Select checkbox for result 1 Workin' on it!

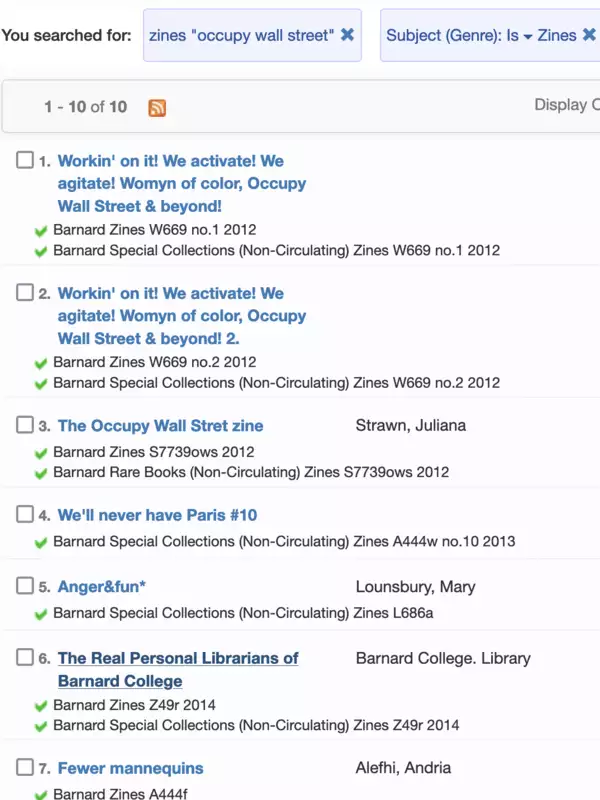click(x=25, y=160)
